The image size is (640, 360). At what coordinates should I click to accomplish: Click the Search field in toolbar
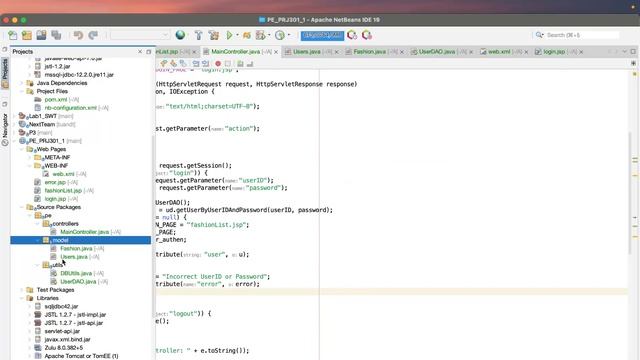(x=582, y=35)
